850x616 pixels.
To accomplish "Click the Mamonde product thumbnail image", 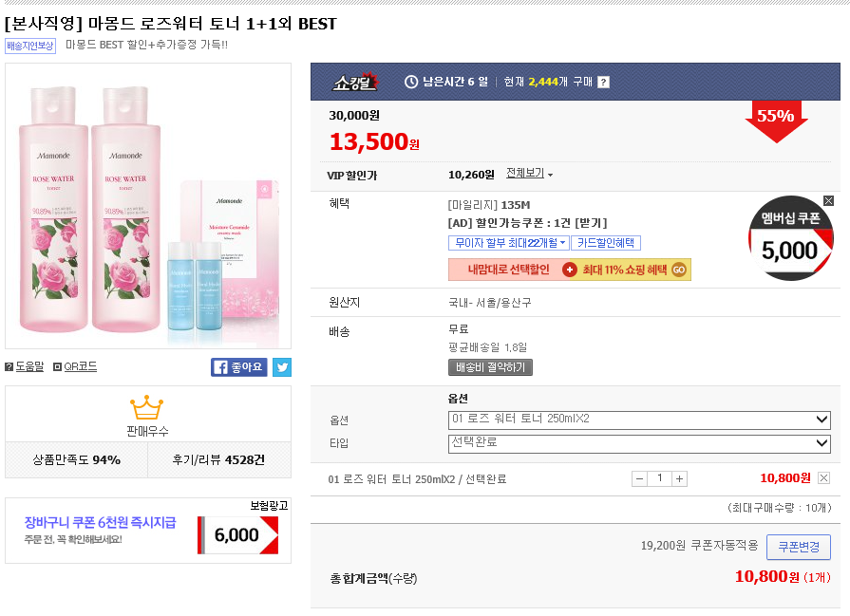I will [x=148, y=206].
